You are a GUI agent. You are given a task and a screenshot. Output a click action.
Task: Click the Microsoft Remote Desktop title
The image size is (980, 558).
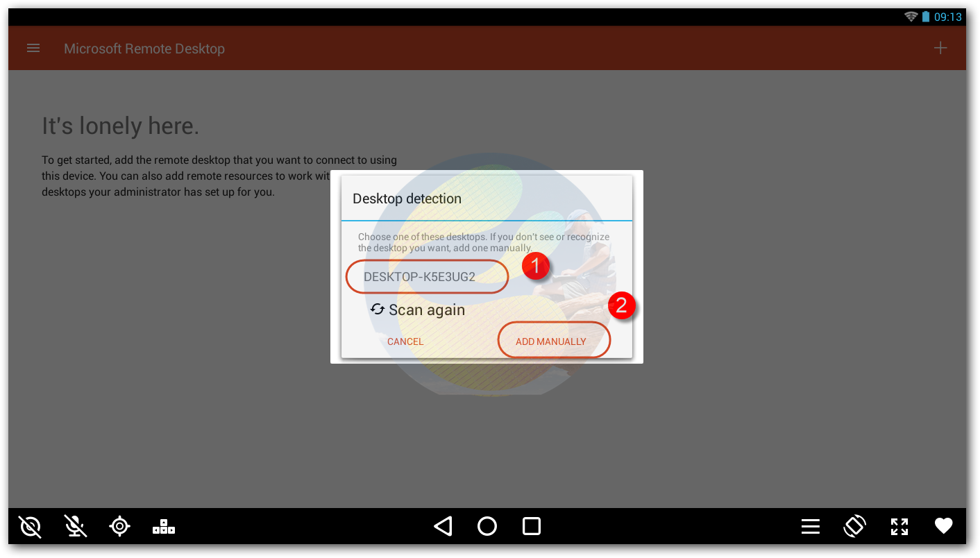pos(144,49)
